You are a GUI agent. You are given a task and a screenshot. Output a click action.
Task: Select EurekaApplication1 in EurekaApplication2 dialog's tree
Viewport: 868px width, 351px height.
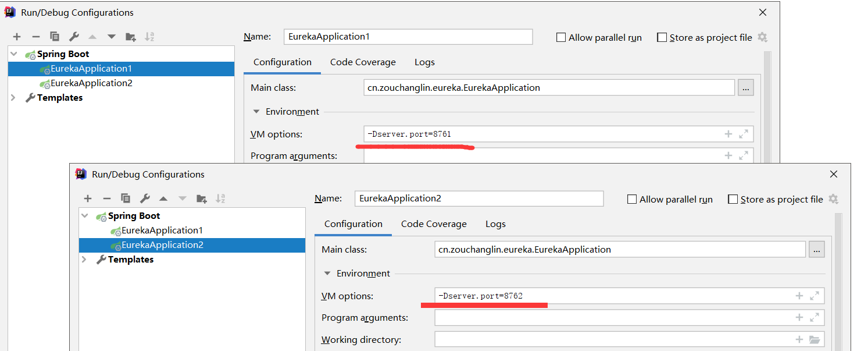click(162, 231)
